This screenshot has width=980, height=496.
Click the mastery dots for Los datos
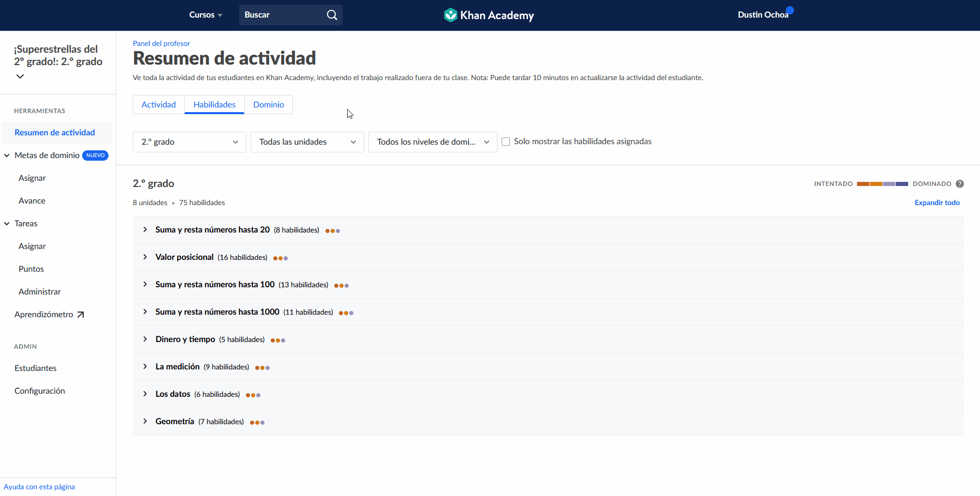click(x=253, y=395)
